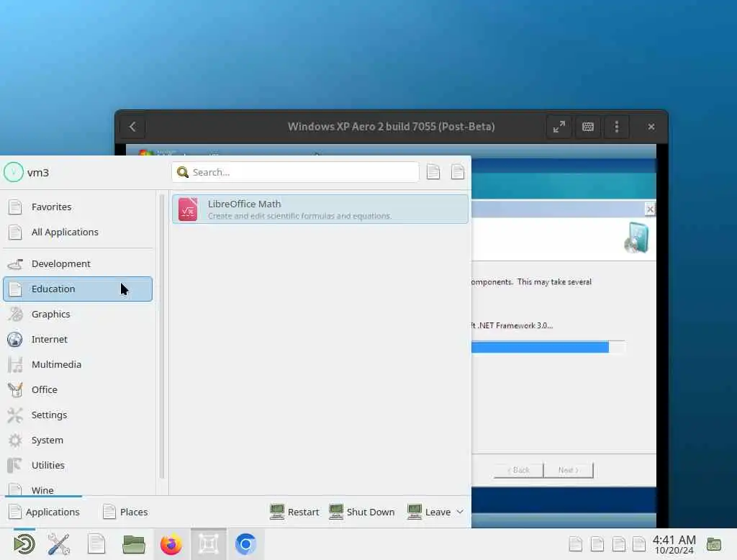Click the Restart button
This screenshot has height=560, width=737.
294,512
